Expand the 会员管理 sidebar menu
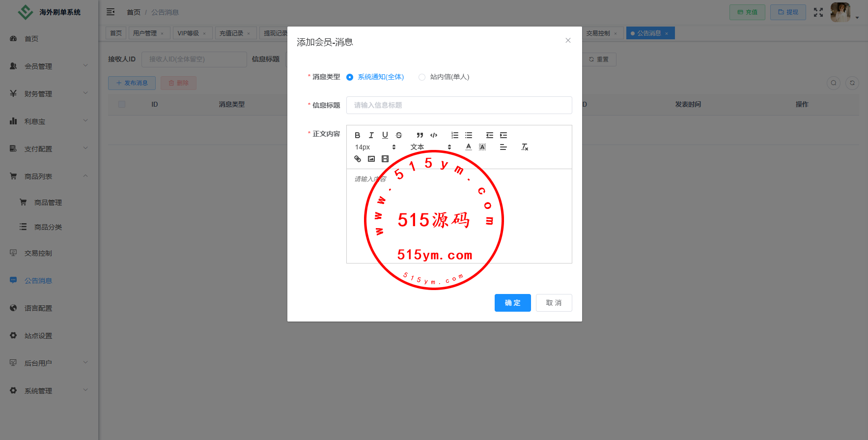 click(48, 66)
